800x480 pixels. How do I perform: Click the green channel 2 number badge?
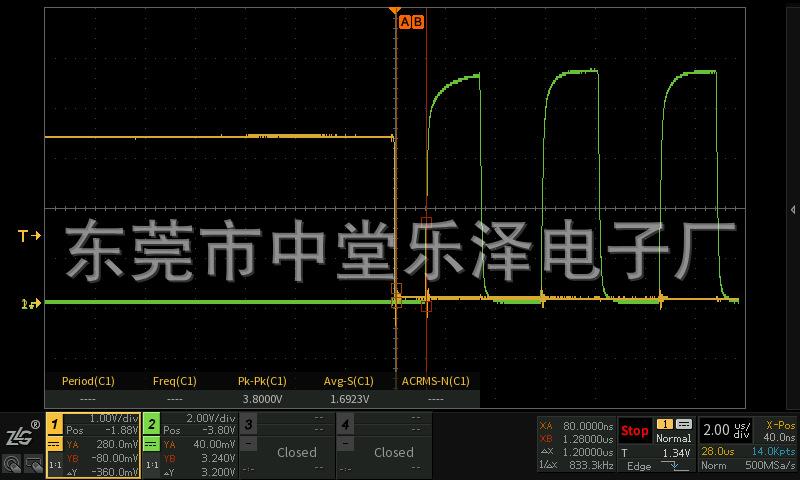(x=151, y=424)
